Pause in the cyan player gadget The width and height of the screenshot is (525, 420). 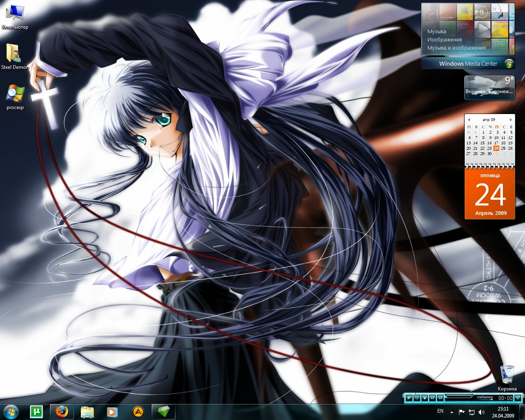417,398
